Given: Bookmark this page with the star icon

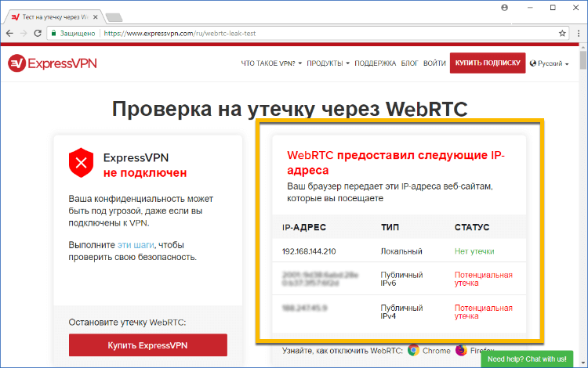Looking at the screenshot, I should tap(562, 34).
